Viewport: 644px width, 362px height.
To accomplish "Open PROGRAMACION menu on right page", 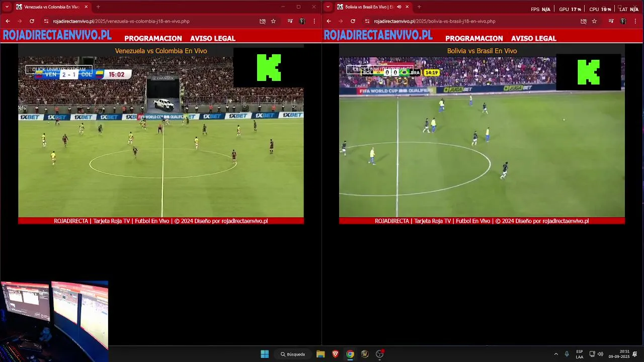I will tap(474, 38).
